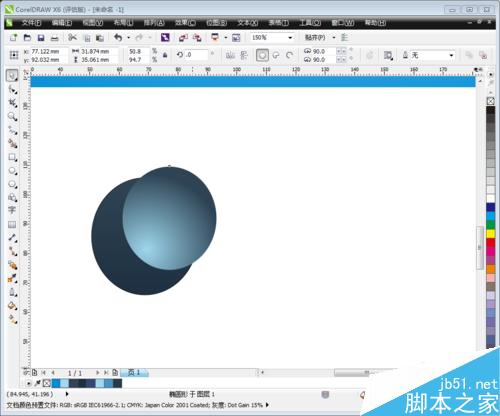Choose the Arc shape type

pos(289,55)
